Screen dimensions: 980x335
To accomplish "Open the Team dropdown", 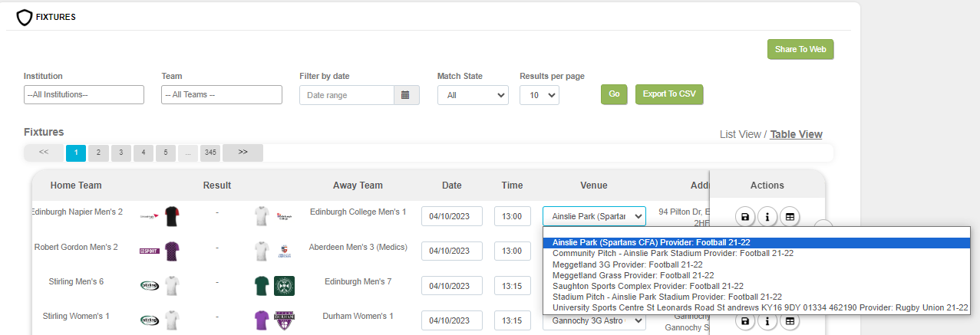I will point(222,94).
